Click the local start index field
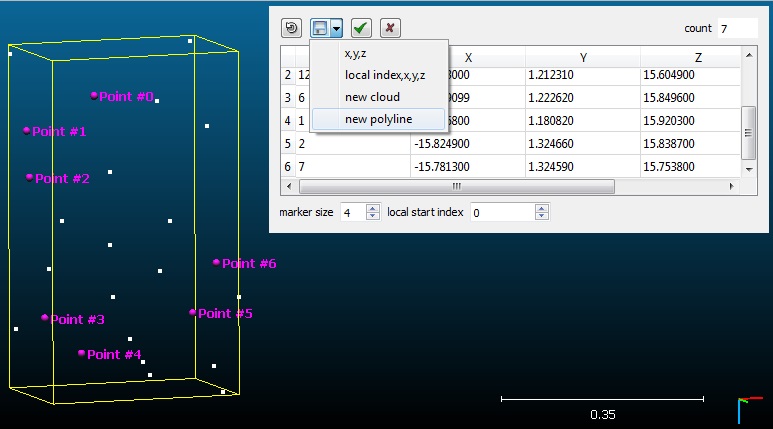 pyautogui.click(x=502, y=213)
